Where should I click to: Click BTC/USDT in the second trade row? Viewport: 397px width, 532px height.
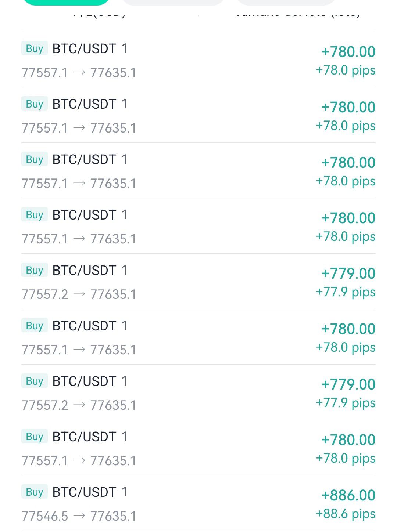coord(84,104)
